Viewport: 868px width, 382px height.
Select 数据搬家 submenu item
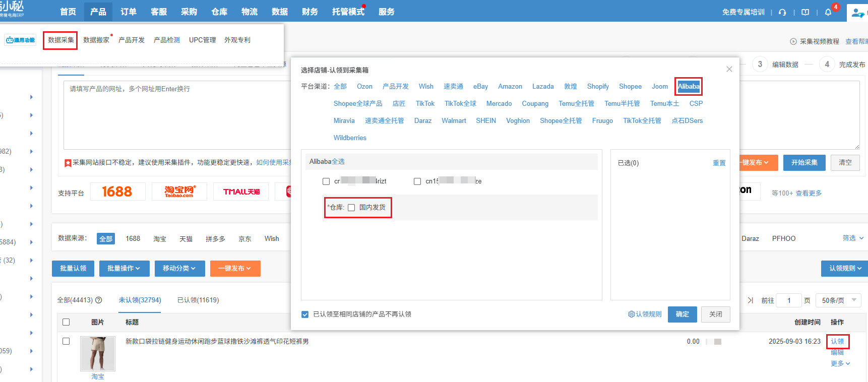[96, 40]
